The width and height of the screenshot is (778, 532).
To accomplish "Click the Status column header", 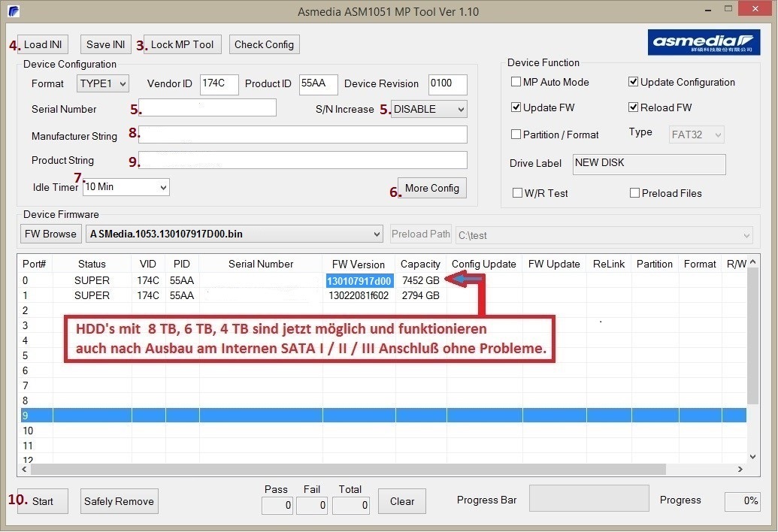I will pos(92,264).
